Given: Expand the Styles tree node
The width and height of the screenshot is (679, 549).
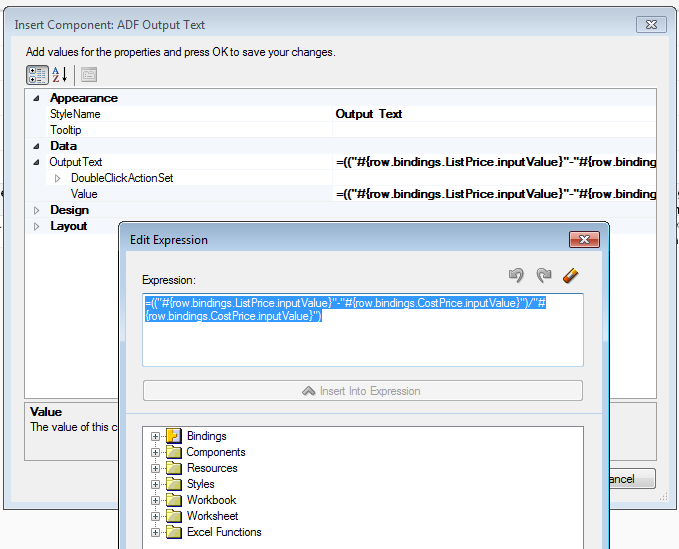Looking at the screenshot, I should pyautogui.click(x=155, y=484).
